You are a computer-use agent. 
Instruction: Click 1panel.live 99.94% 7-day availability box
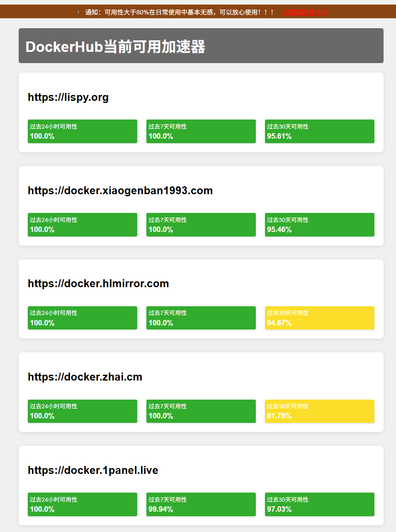pyautogui.click(x=201, y=504)
